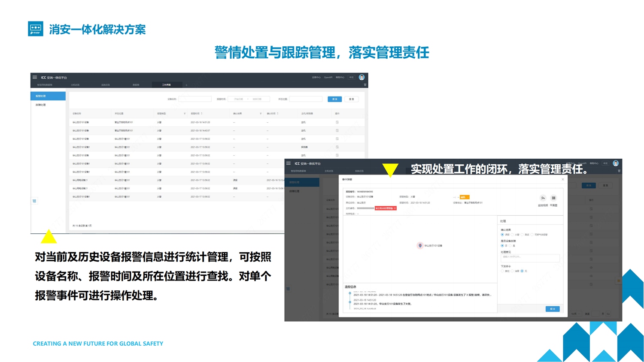The width and height of the screenshot is (644, 362).
Task: Select 消音 radio under 下发命令
Action: pos(512,271)
